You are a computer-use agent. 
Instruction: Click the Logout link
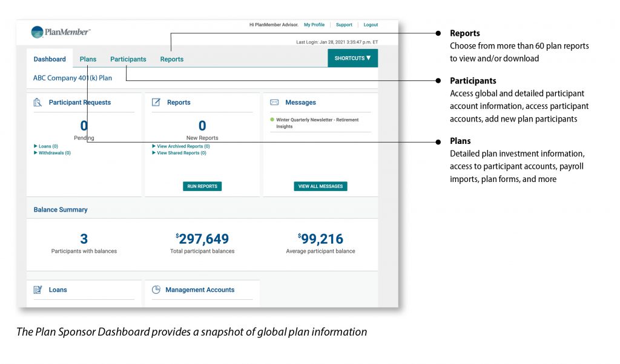click(x=371, y=24)
